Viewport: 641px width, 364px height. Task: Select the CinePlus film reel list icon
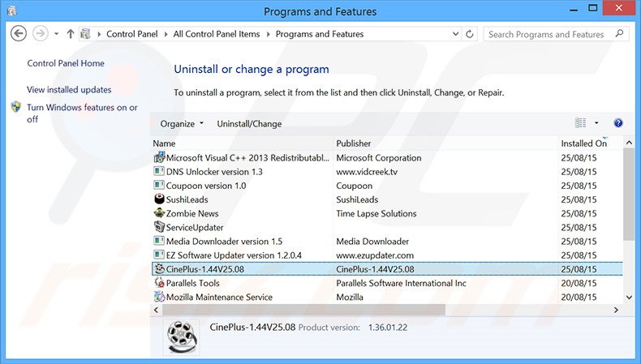click(x=159, y=268)
